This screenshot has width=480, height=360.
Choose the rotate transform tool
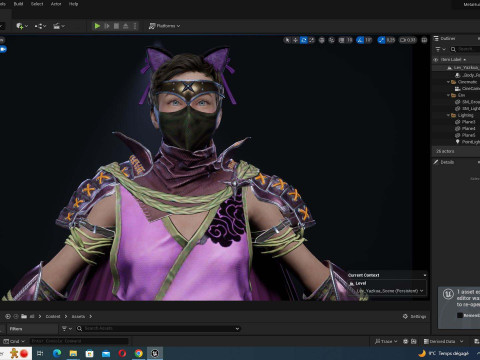click(x=303, y=40)
